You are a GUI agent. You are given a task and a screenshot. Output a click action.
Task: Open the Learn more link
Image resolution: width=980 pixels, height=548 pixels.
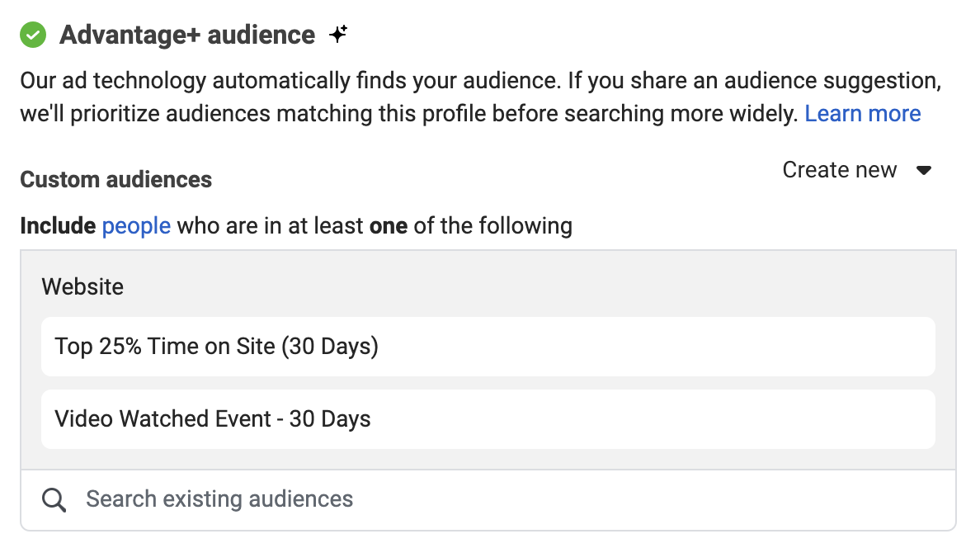pyautogui.click(x=863, y=113)
